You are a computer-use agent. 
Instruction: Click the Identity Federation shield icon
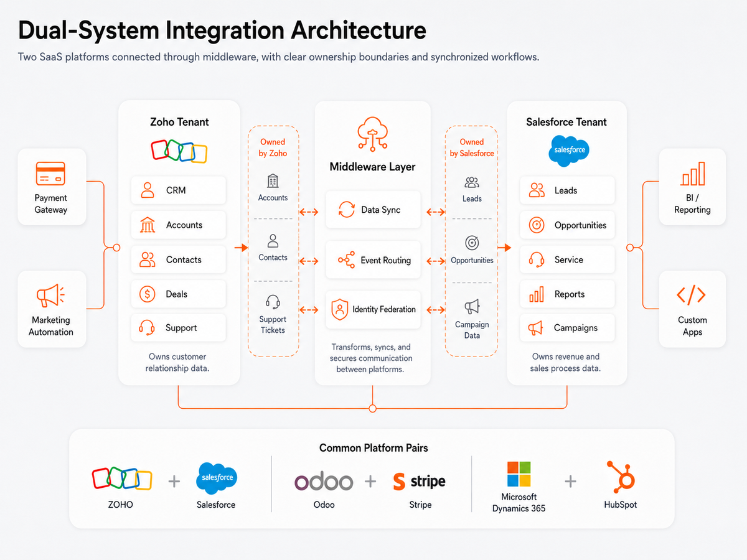coord(340,309)
